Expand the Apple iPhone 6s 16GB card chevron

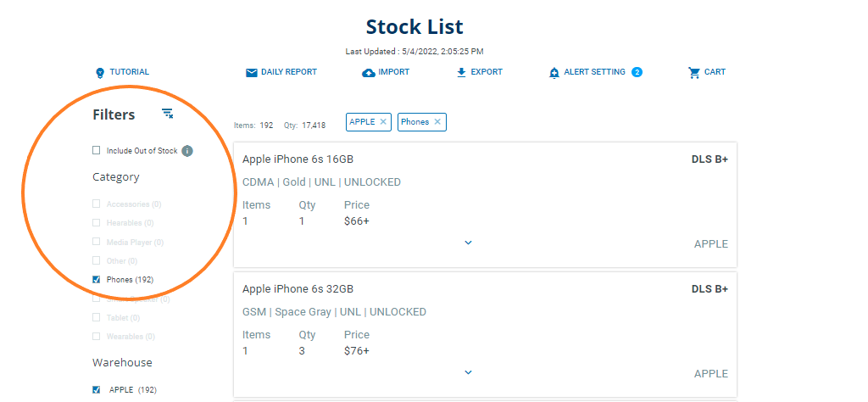pyautogui.click(x=468, y=243)
